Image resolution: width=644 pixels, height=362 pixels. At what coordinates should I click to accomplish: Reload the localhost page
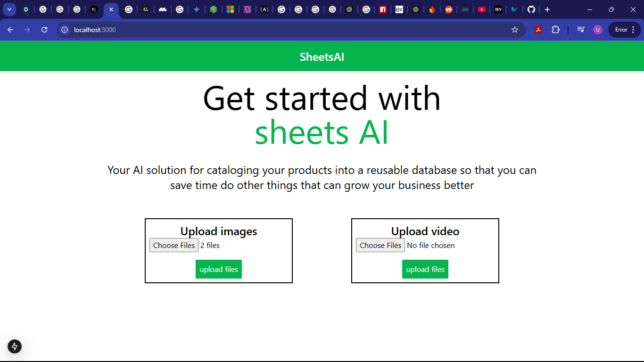pyautogui.click(x=44, y=30)
